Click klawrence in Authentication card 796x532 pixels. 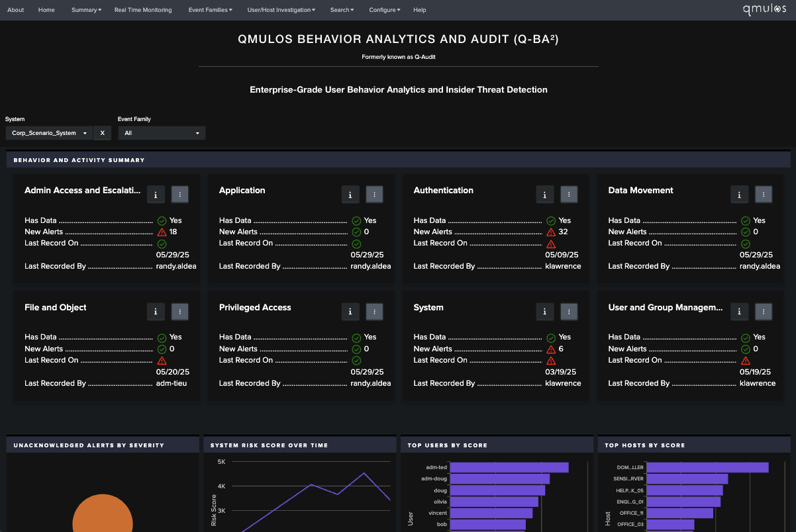click(x=563, y=266)
